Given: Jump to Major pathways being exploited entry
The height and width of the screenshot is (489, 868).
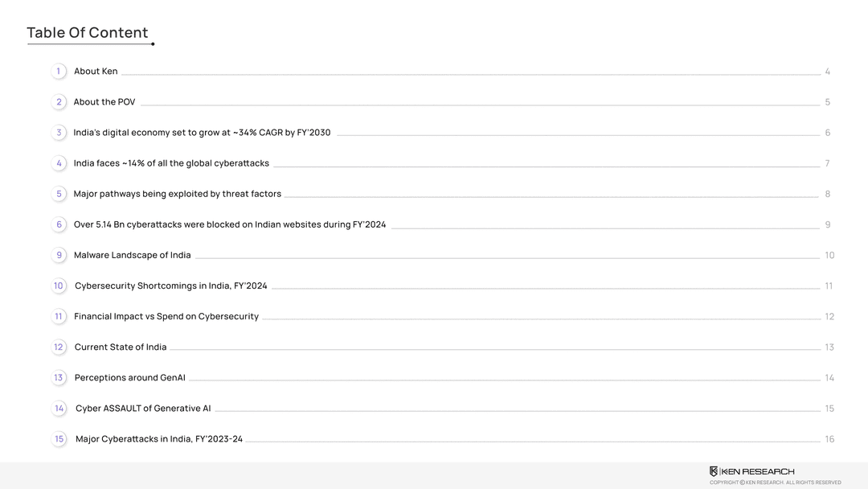Looking at the screenshot, I should point(178,194).
